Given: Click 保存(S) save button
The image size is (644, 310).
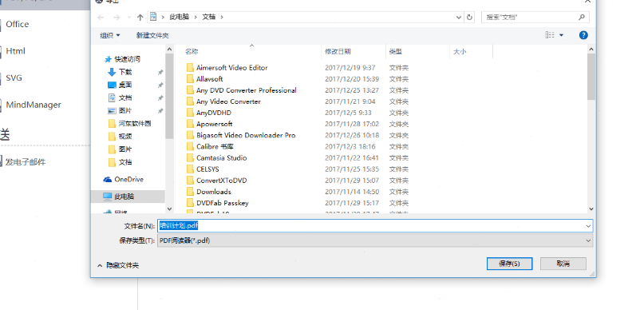Looking at the screenshot, I should pos(509,264).
